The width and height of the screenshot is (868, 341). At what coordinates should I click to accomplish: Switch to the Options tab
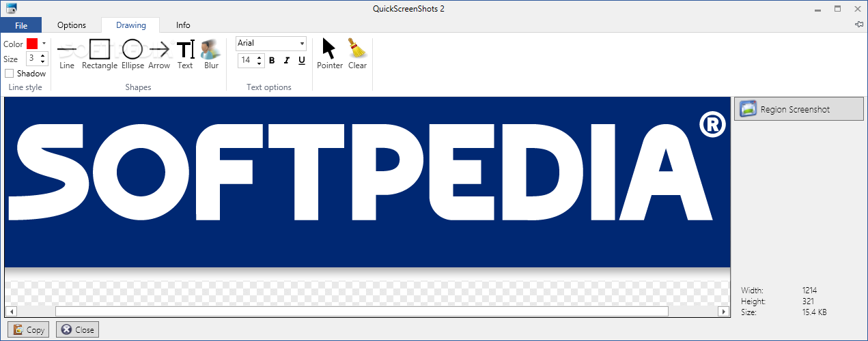coord(72,25)
